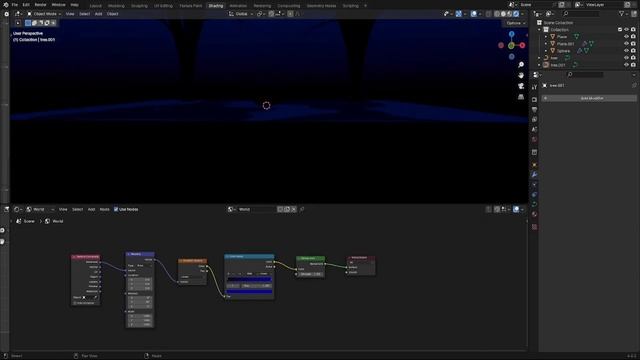Open the Global transform orientation dropdown

tap(241, 14)
